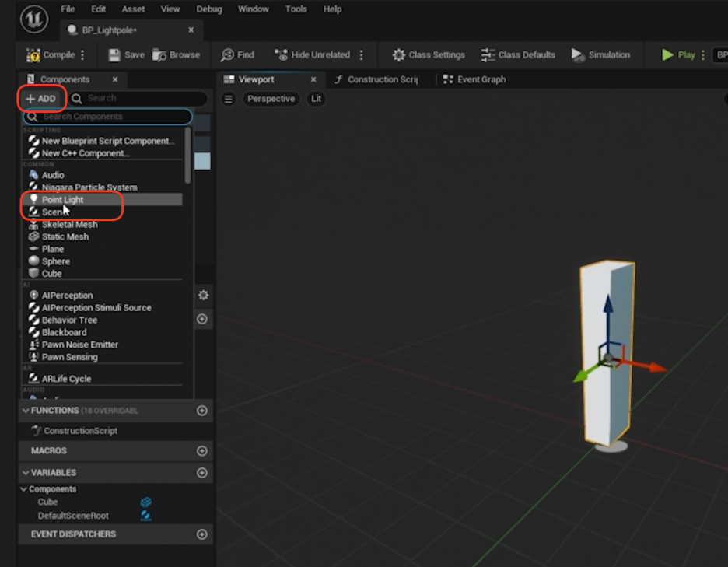
Task: Open the File menu
Action: point(68,9)
